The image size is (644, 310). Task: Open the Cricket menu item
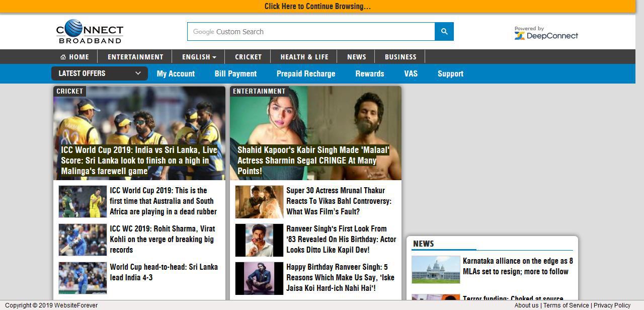[x=249, y=57]
